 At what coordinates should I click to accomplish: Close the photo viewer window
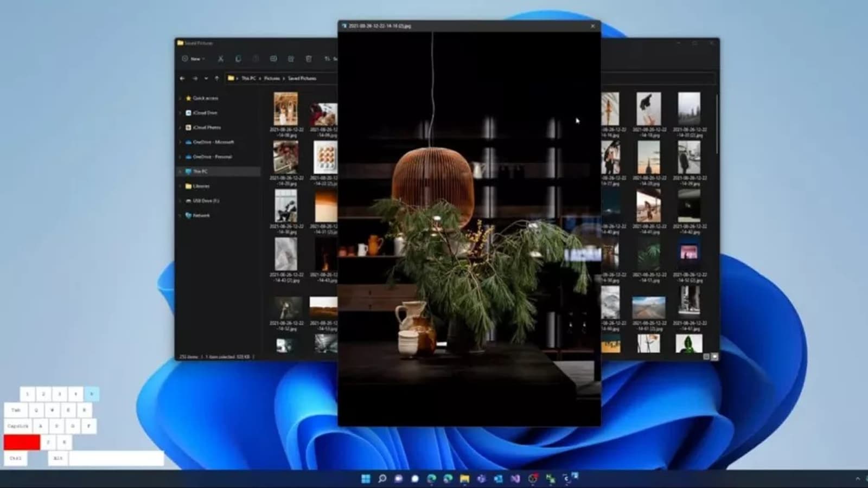592,25
